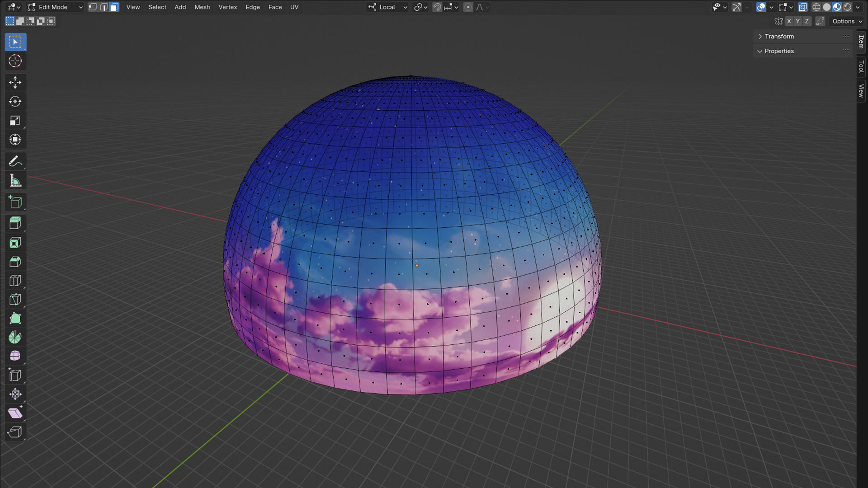
Task: Switch to the Tool sidebar tab
Action: click(861, 67)
